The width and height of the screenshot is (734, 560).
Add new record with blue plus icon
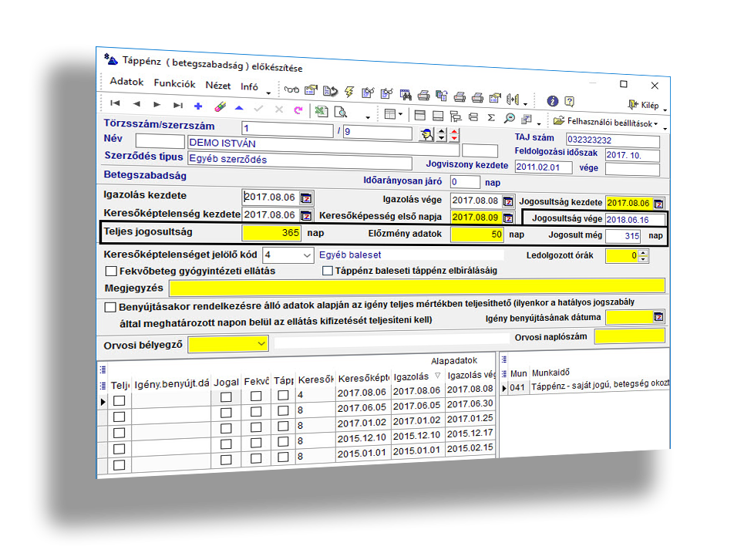tap(198, 106)
